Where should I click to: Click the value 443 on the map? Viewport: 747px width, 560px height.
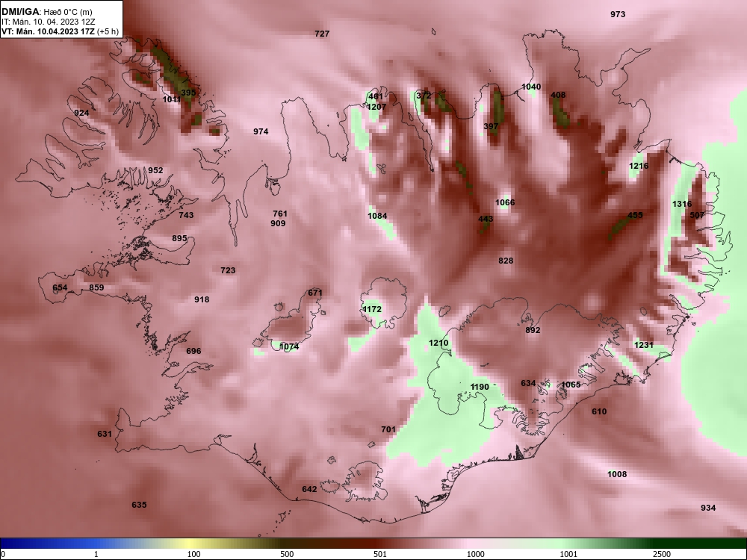coord(486,219)
